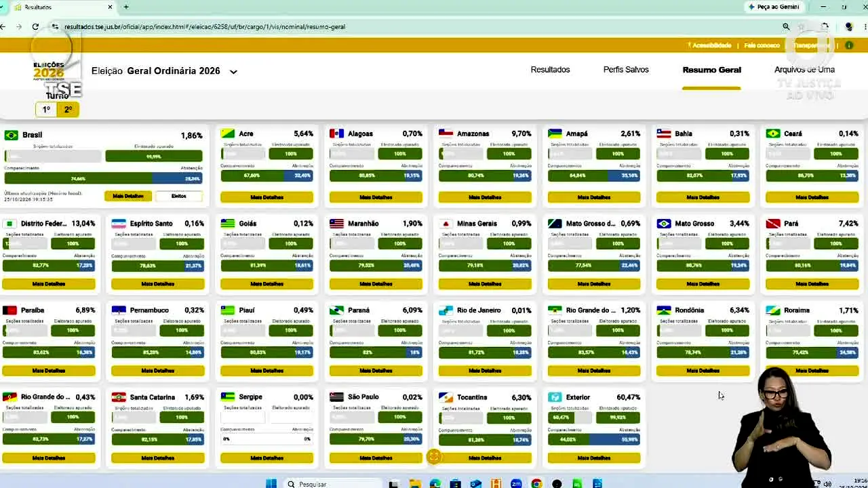
Task: Switch to 1º turno
Action: 46,109
